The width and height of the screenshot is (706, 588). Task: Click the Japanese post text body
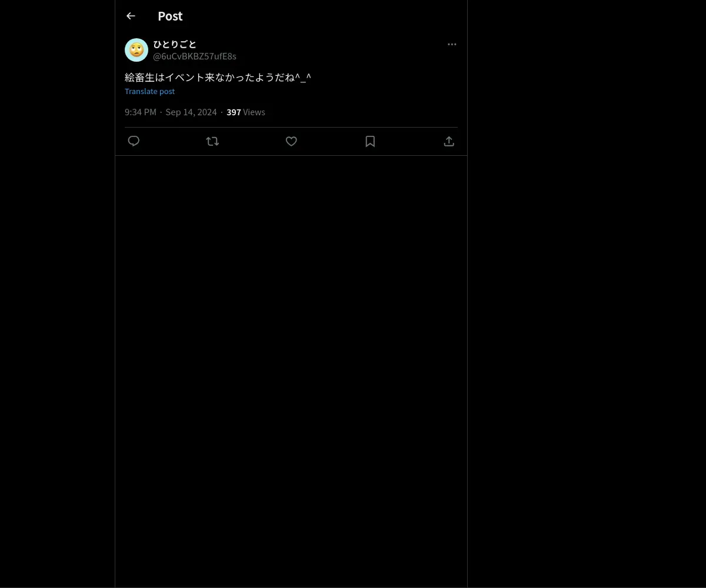pos(218,77)
